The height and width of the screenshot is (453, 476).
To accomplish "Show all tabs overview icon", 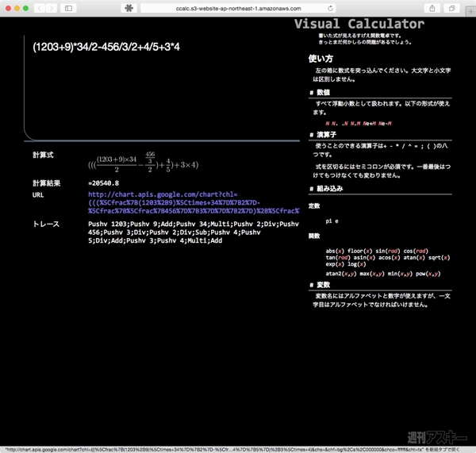I will click(x=451, y=8).
